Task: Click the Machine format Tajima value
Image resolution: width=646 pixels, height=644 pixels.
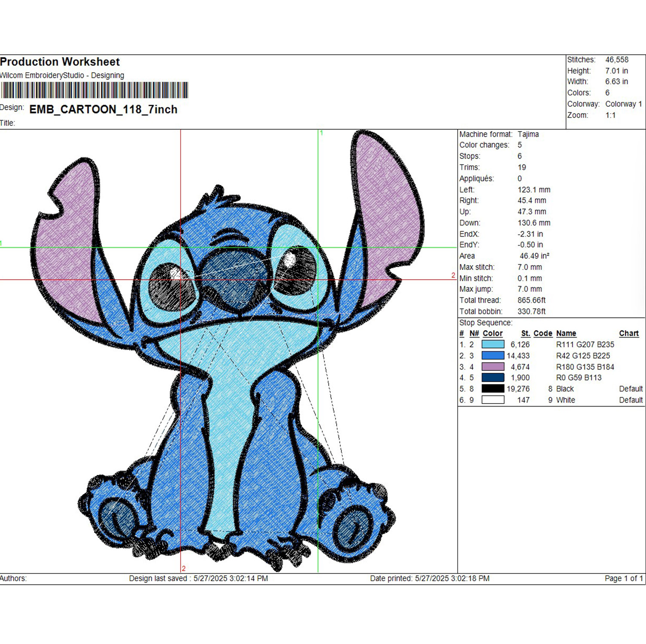Action: click(x=528, y=134)
